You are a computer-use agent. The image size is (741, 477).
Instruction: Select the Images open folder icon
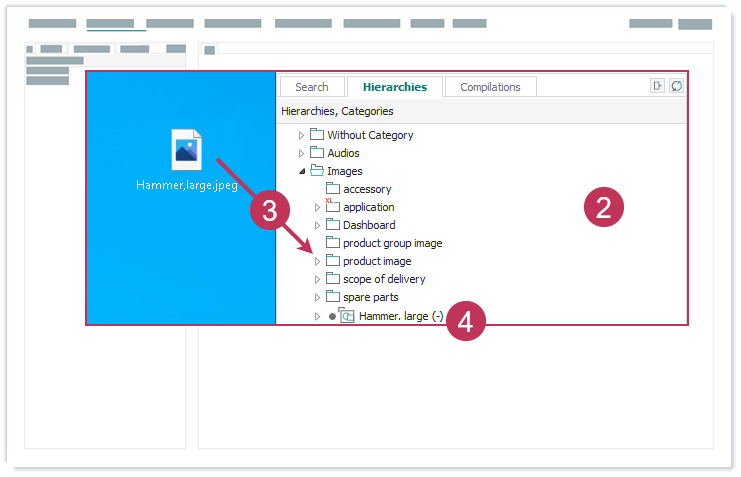317,171
